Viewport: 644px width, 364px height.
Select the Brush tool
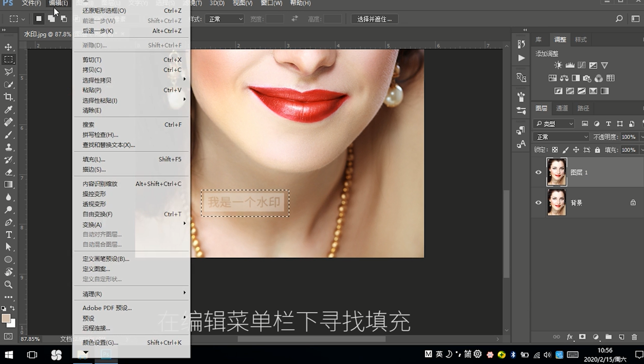point(8,135)
